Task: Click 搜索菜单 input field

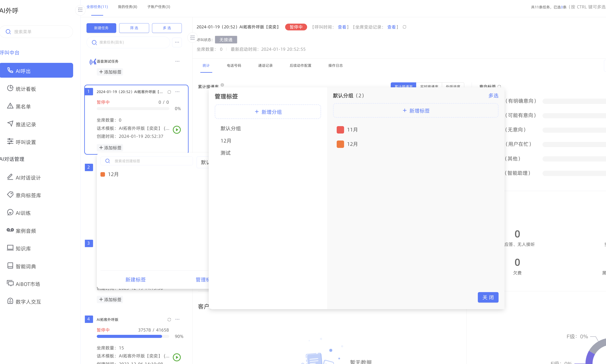Action: (x=36, y=32)
